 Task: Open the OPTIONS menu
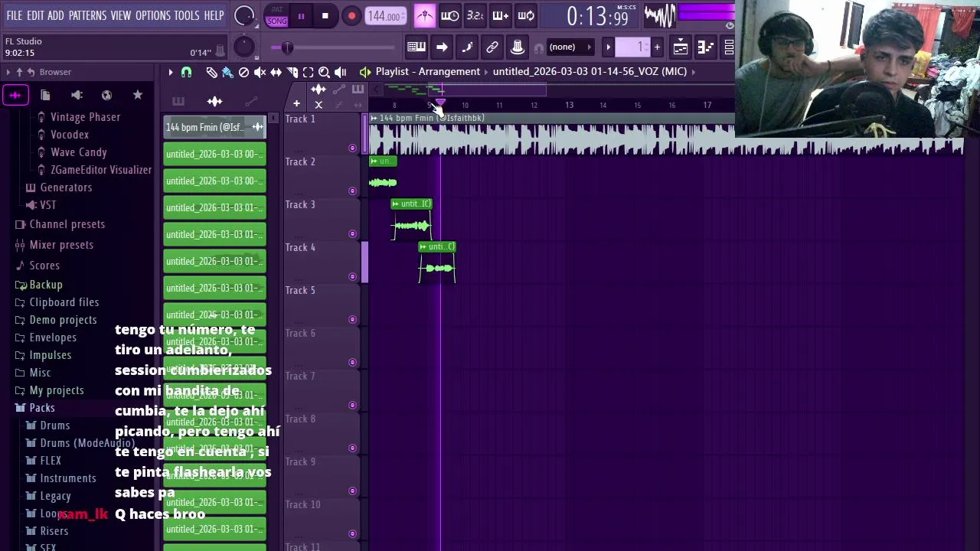pyautogui.click(x=153, y=15)
